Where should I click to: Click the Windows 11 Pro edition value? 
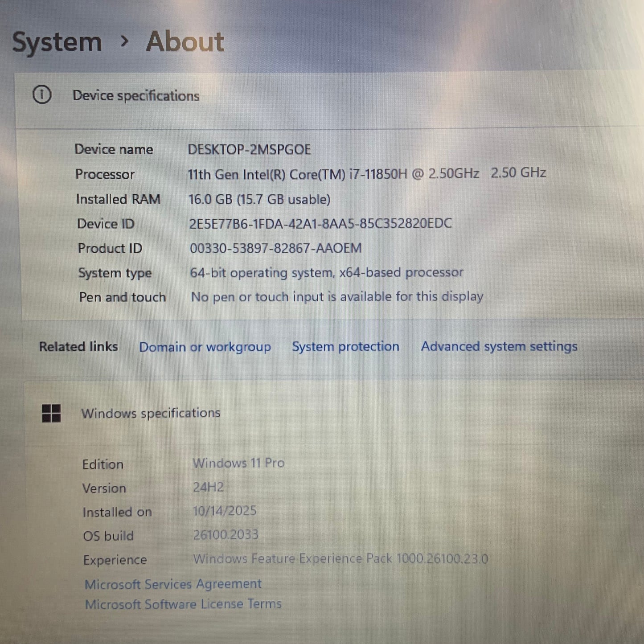pyautogui.click(x=238, y=463)
